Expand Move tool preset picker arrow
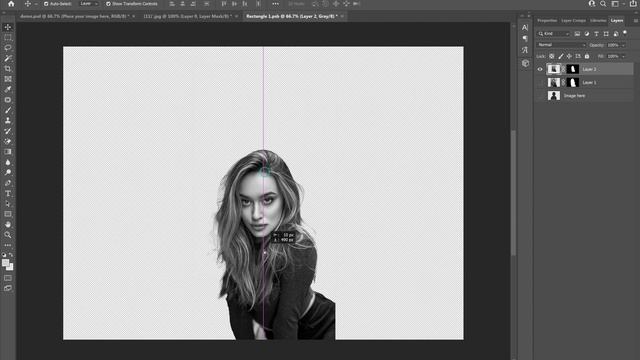Image resolution: width=640 pixels, height=360 pixels. tap(36, 4)
